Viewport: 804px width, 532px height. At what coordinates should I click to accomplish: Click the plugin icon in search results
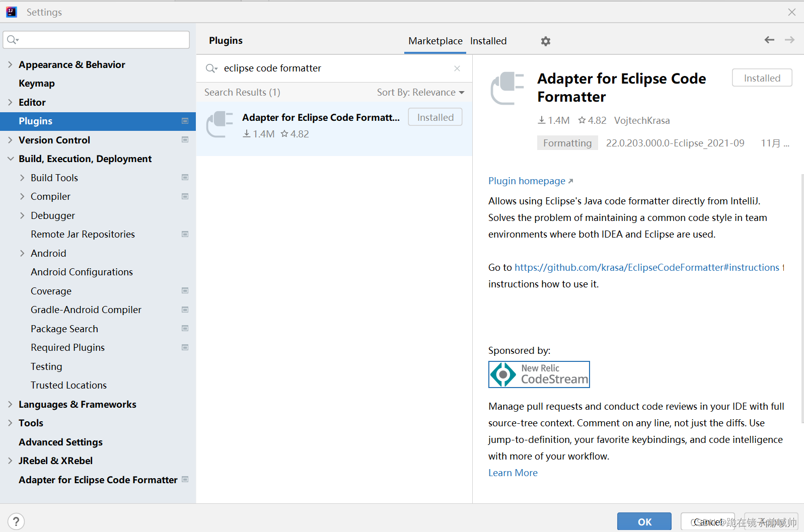[220, 124]
